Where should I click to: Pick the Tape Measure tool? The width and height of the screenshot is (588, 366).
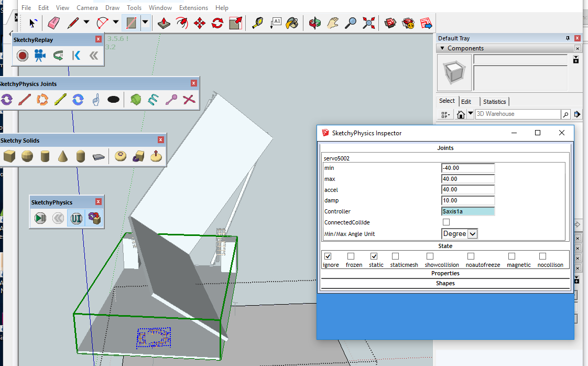coord(257,23)
